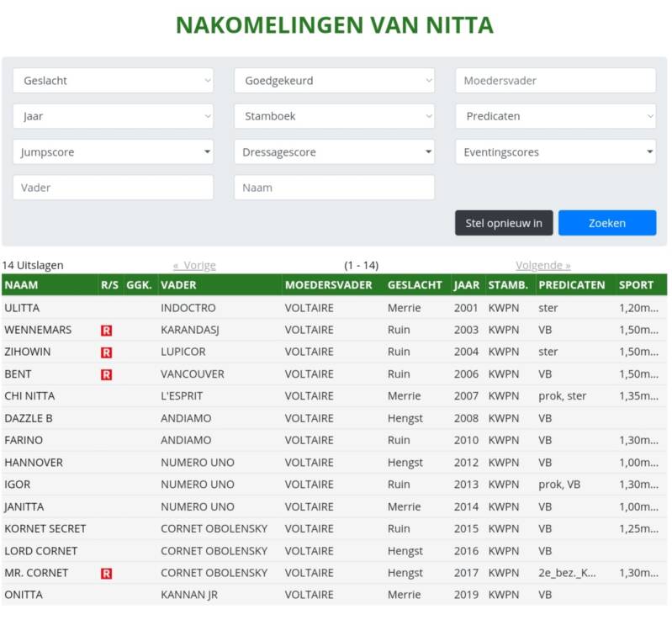672x620 pixels.
Task: Click ANDIAMO in the DAZZLE B row
Action: [x=186, y=418]
